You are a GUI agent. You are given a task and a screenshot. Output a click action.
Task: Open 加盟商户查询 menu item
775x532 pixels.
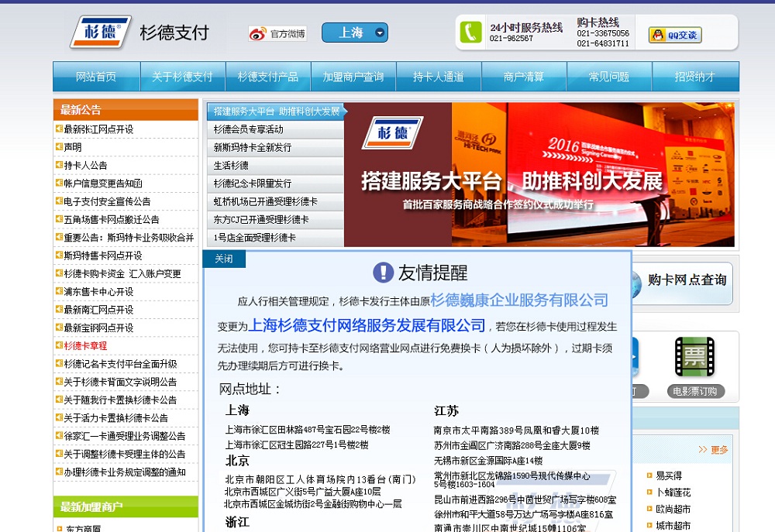pos(353,77)
